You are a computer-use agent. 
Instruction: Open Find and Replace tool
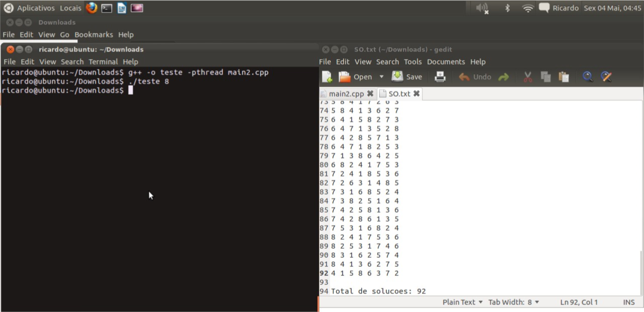[606, 77]
